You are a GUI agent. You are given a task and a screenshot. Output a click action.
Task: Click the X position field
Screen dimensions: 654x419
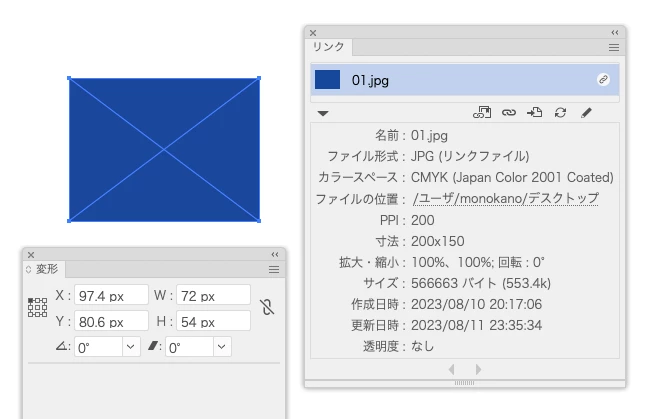(111, 296)
